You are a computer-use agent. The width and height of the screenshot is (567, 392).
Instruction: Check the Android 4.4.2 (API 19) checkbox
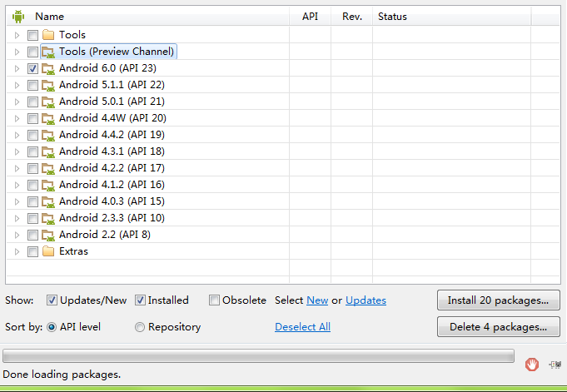pos(32,135)
